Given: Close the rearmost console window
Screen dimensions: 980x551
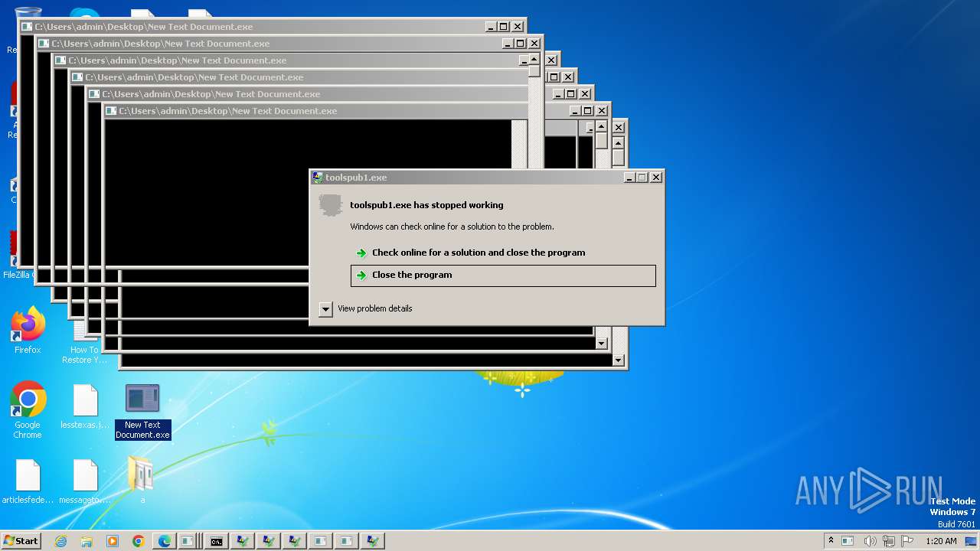Looking at the screenshot, I should click(x=518, y=27).
